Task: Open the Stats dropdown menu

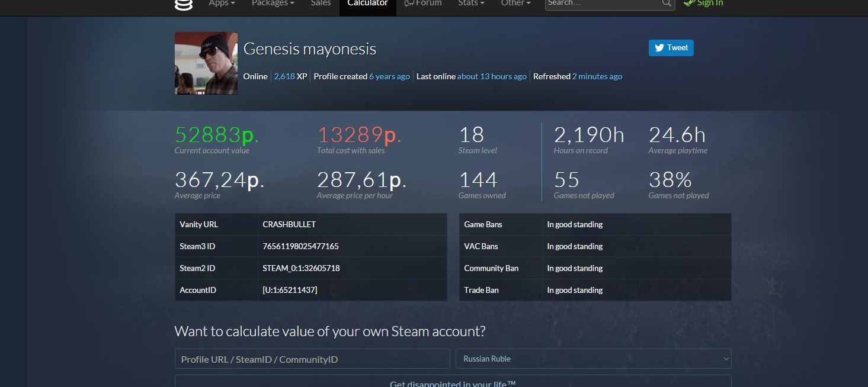Action: pyautogui.click(x=471, y=4)
